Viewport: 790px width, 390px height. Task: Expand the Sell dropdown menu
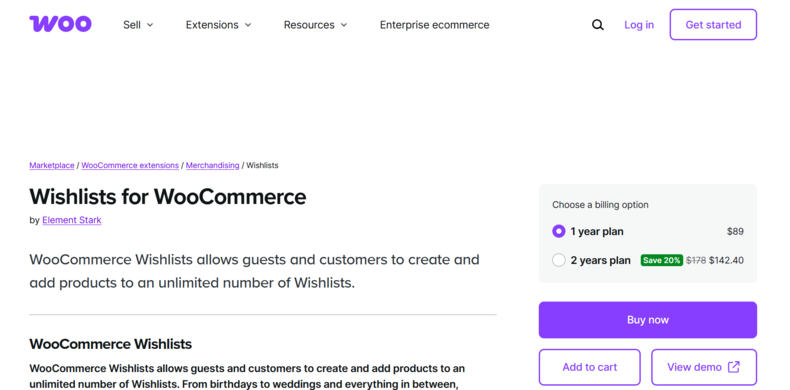click(138, 25)
